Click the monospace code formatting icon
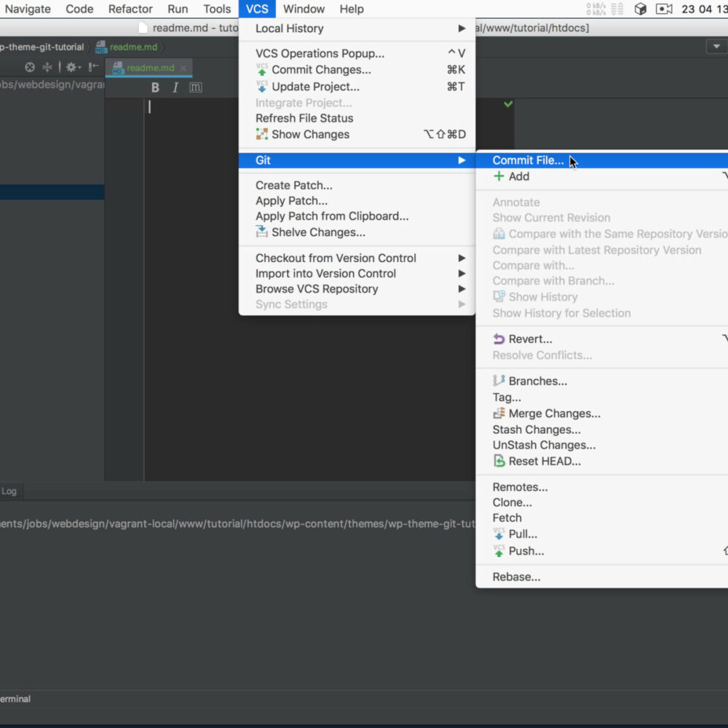Screen dimensions: 728x728 click(x=195, y=87)
